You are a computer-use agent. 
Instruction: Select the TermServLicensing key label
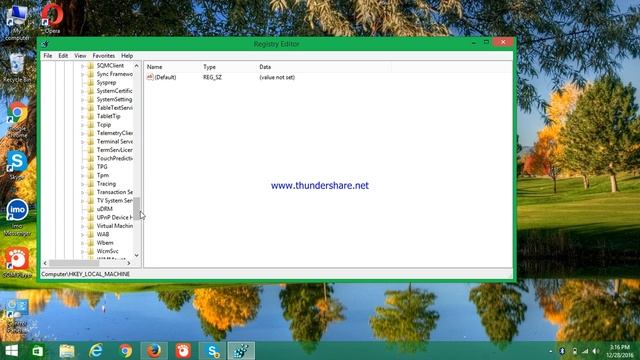point(115,150)
